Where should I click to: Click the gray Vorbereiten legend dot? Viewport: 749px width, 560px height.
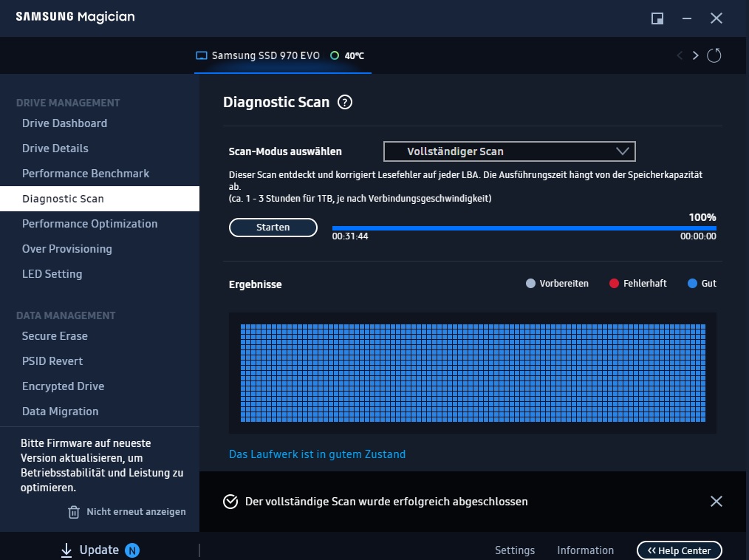click(x=530, y=284)
